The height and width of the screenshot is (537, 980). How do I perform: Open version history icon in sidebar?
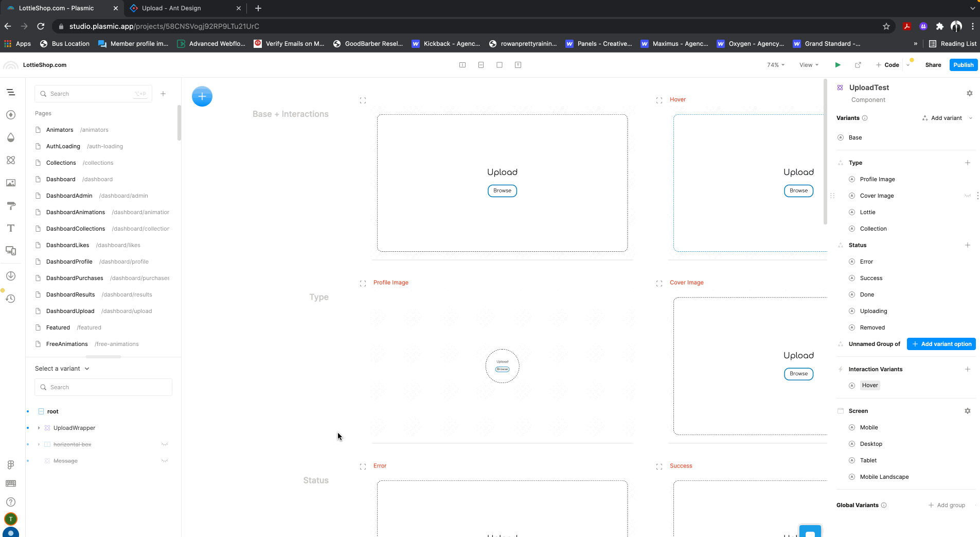pos(11,299)
